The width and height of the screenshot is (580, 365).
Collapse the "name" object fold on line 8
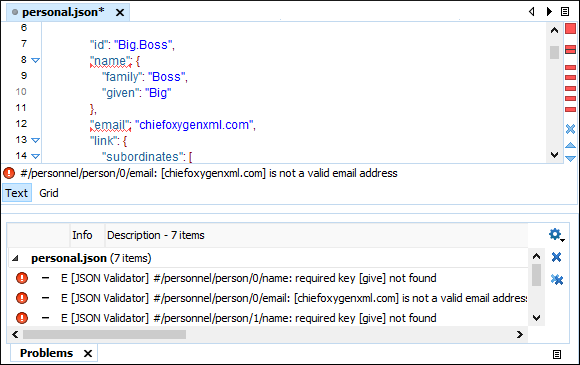click(x=35, y=60)
